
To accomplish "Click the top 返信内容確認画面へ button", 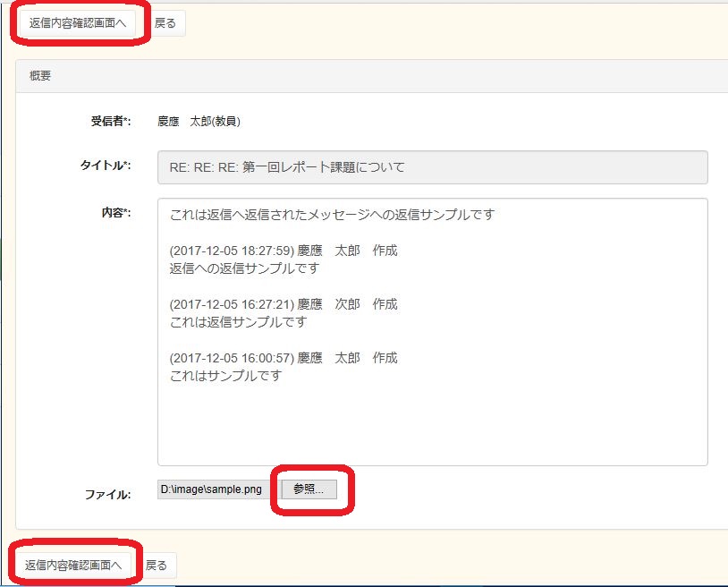I will 75,24.
